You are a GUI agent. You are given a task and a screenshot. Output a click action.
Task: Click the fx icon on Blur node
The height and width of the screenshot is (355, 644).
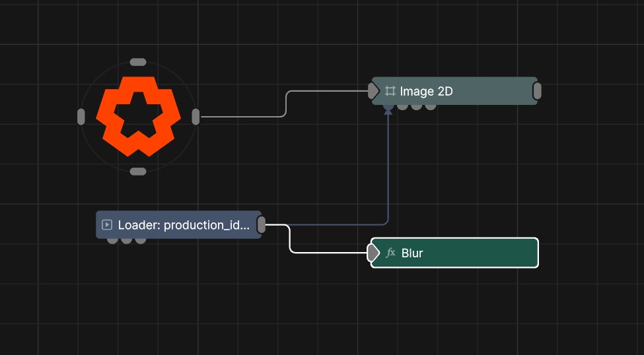click(x=390, y=253)
